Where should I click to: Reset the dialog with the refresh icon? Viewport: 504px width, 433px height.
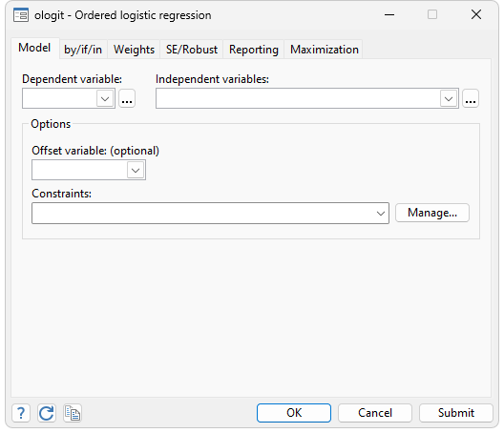[47, 413]
